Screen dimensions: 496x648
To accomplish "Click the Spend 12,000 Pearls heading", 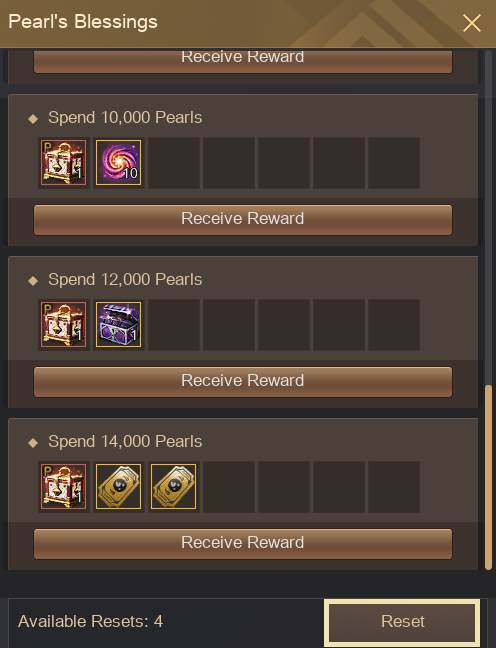I will (125, 279).
